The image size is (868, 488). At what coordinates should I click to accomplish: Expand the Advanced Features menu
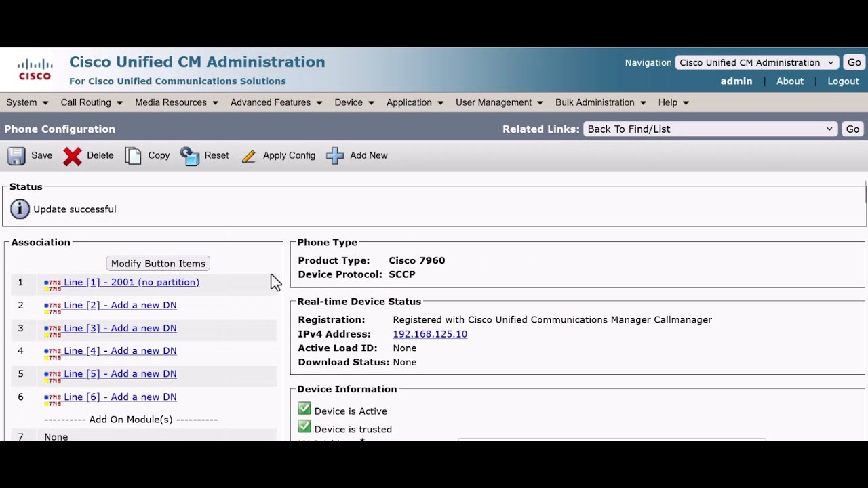pyautogui.click(x=276, y=102)
